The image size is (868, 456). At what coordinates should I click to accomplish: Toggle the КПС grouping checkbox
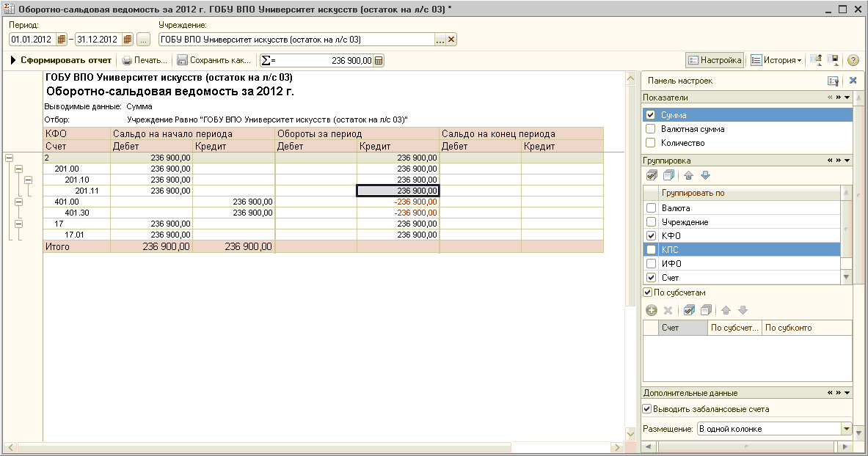tap(650, 250)
